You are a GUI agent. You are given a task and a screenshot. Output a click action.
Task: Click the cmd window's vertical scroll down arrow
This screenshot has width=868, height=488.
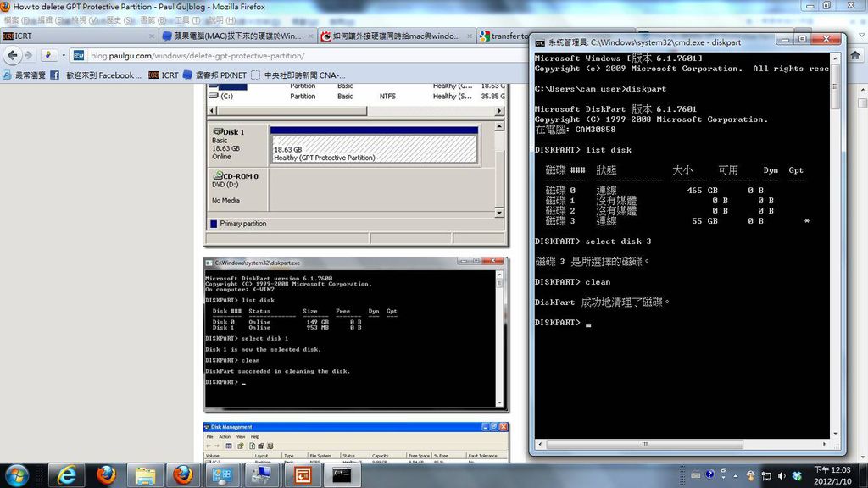pos(835,435)
